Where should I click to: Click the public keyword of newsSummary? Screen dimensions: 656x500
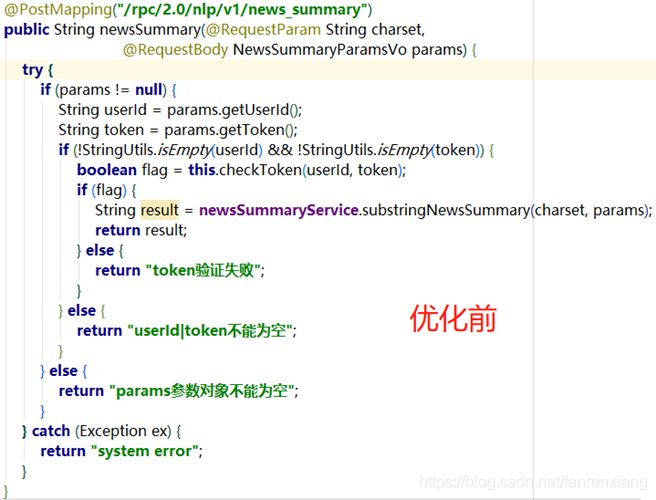(x=26, y=30)
